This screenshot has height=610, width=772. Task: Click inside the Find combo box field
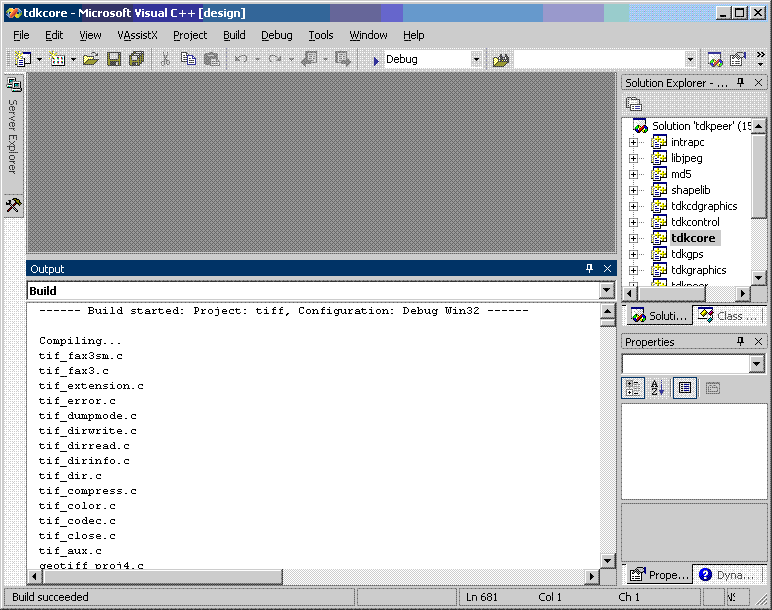(599, 60)
